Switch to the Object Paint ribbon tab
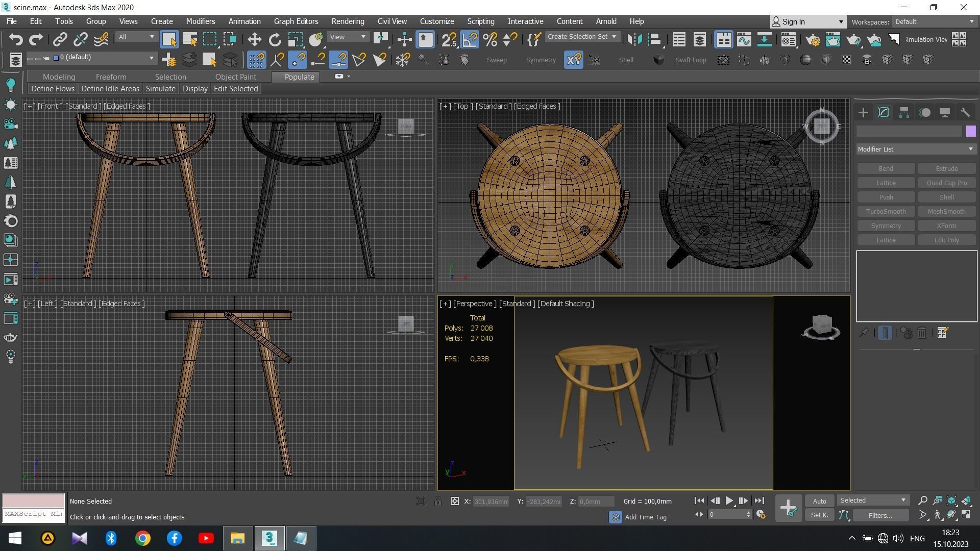This screenshot has height=551, width=980. (x=235, y=77)
